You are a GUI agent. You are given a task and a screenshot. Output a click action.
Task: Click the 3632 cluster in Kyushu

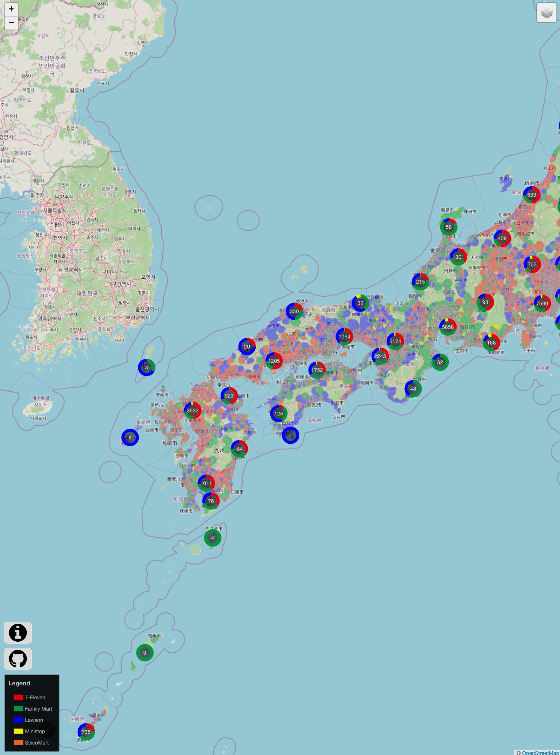point(192,410)
